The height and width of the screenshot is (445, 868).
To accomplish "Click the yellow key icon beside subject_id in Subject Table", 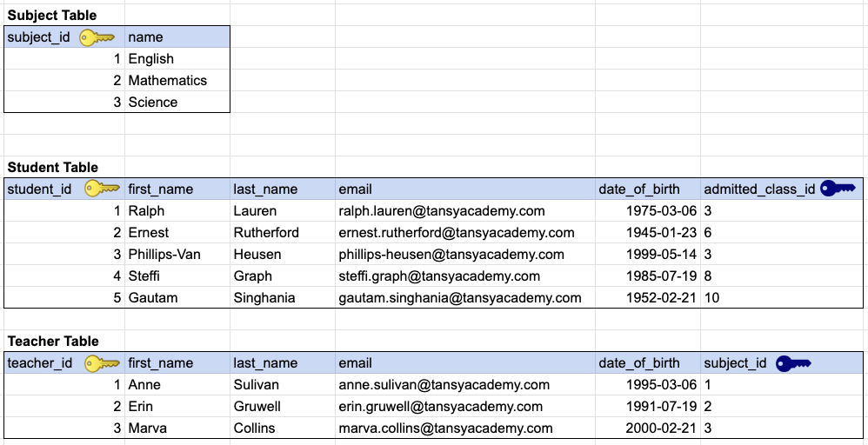I will pyautogui.click(x=97, y=37).
